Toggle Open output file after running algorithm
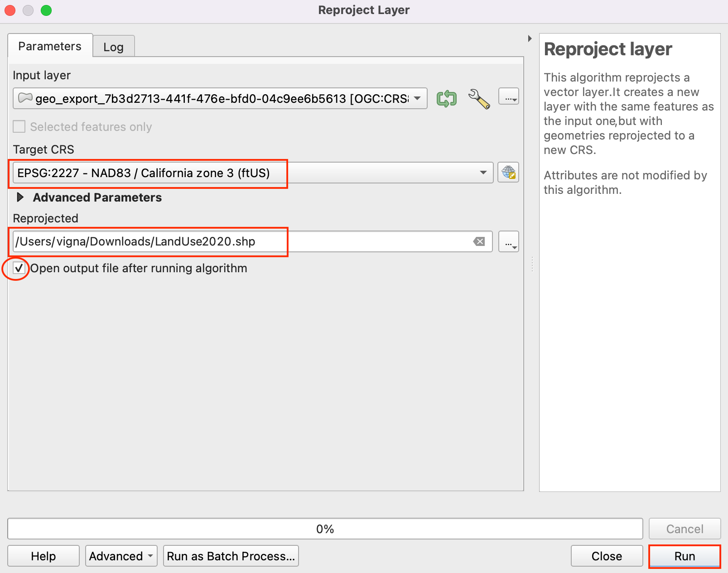This screenshot has width=728, height=573. 19,268
